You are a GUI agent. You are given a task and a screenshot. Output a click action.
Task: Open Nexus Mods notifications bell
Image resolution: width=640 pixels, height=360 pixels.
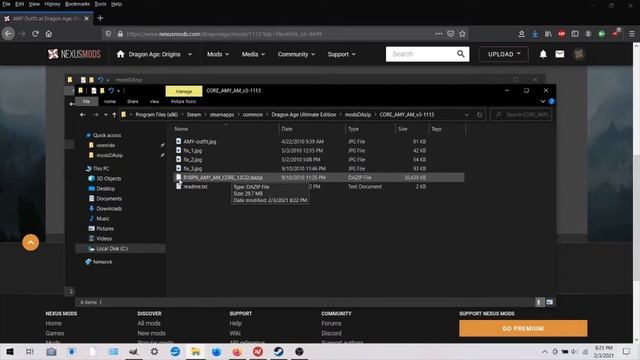[543, 54]
